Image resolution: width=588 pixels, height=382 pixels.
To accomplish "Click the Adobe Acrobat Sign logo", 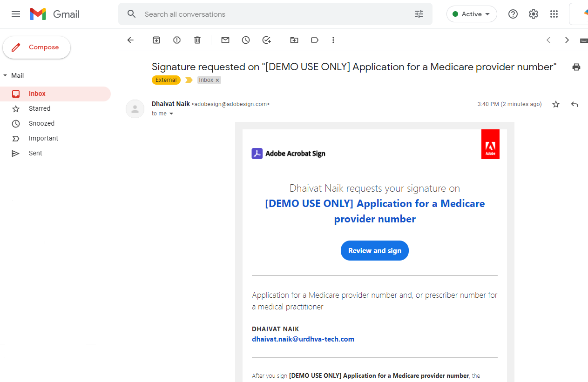I will pos(289,154).
